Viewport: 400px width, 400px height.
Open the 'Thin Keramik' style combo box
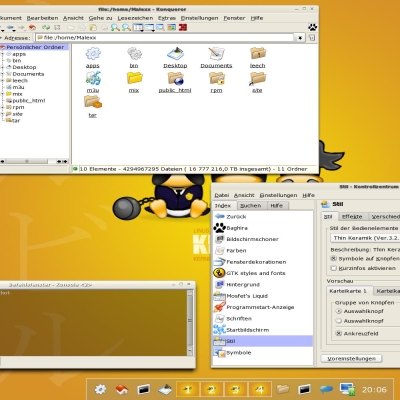pos(365,238)
